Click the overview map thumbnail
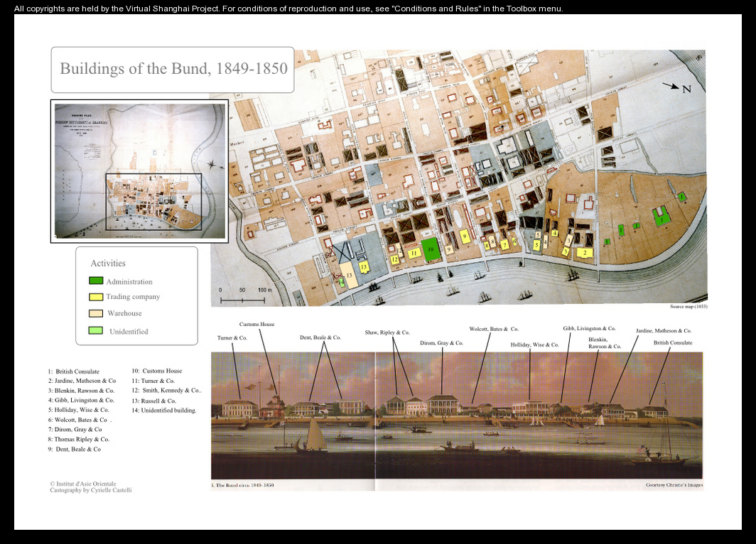 click(139, 170)
